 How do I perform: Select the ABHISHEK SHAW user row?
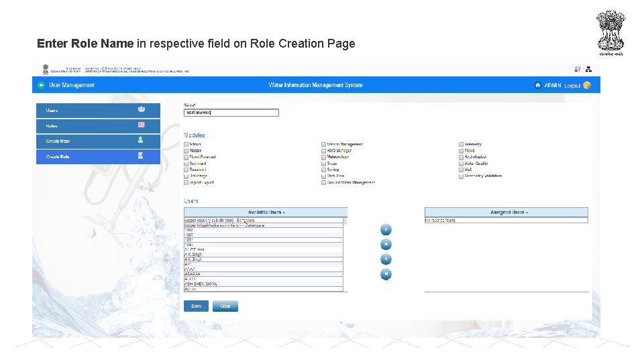point(263,284)
